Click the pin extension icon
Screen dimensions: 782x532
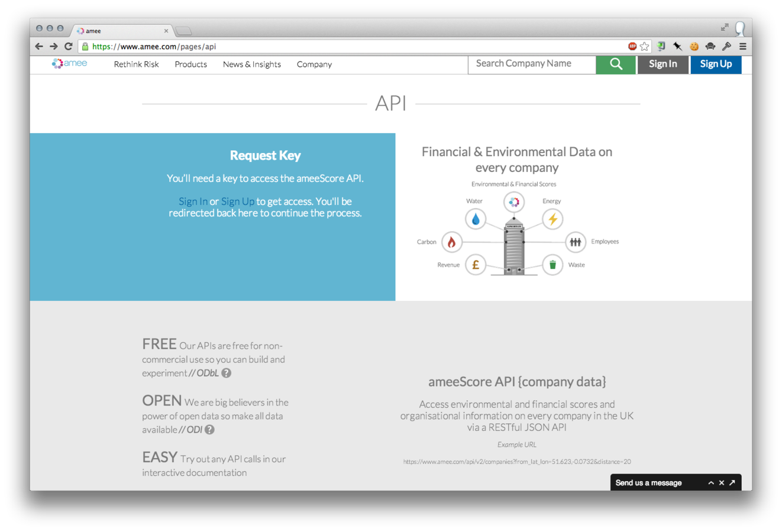678,46
